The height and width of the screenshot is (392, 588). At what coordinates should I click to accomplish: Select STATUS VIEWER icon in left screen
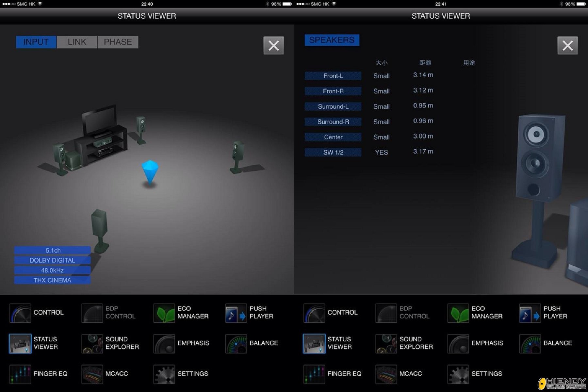pyautogui.click(x=20, y=344)
